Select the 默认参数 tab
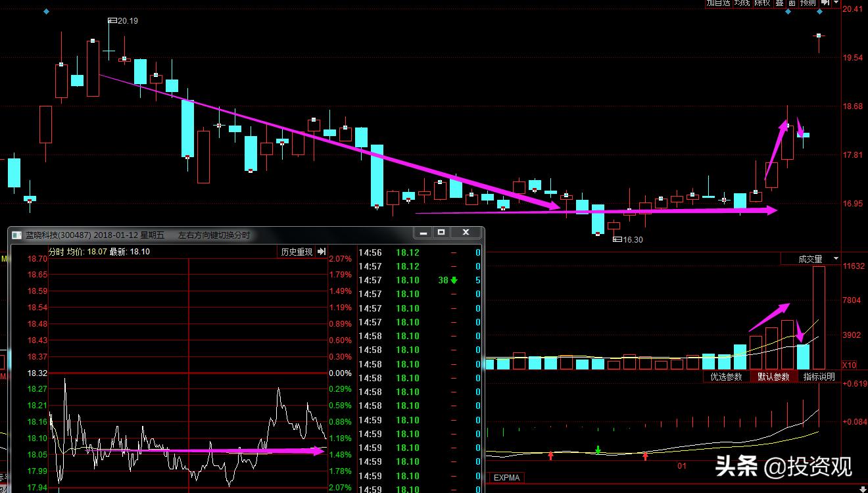This screenshot has height=493, width=868. pos(773,377)
